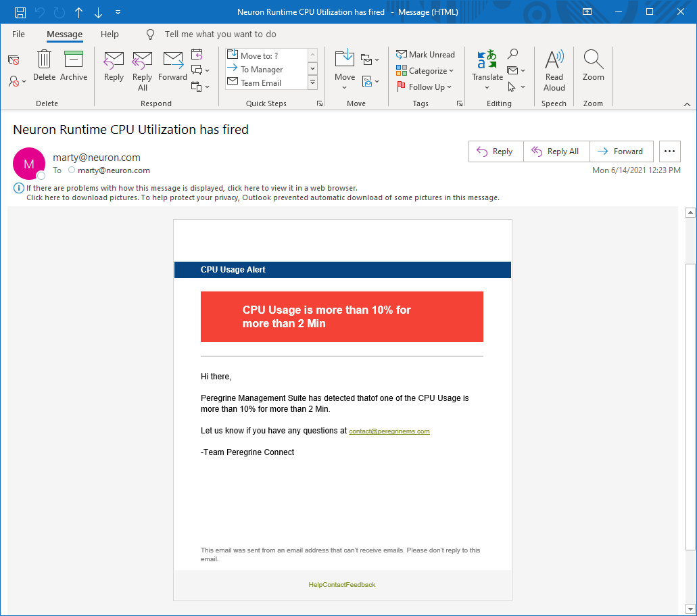Screen dimensions: 697x616
Task: Switch to the Message ribbon tab
Action: pos(64,34)
